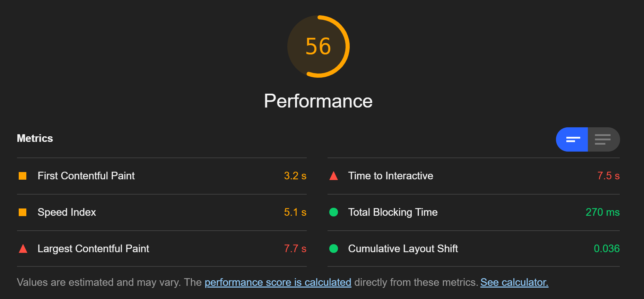The image size is (644, 299).
Task: Select the Time to Interactive label
Action: tap(391, 176)
